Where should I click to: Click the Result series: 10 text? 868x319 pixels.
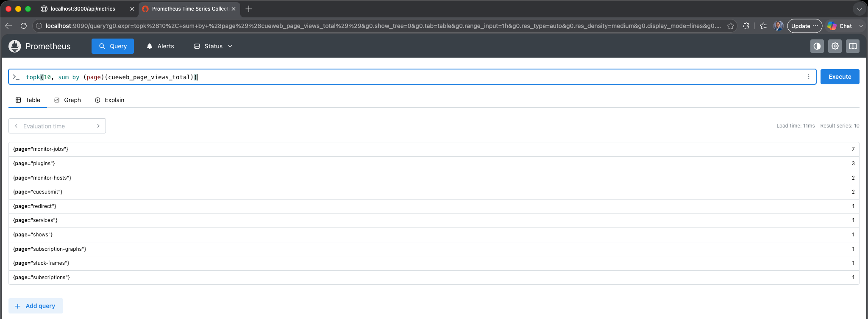(840, 126)
